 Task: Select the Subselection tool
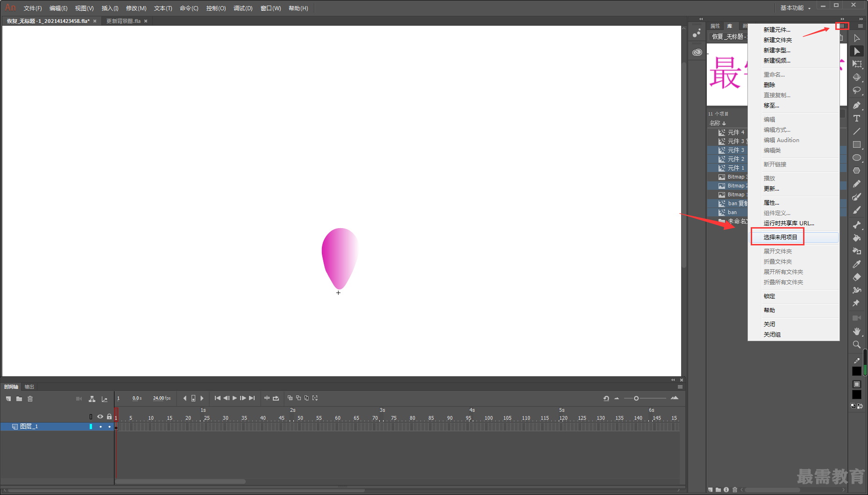tap(857, 51)
